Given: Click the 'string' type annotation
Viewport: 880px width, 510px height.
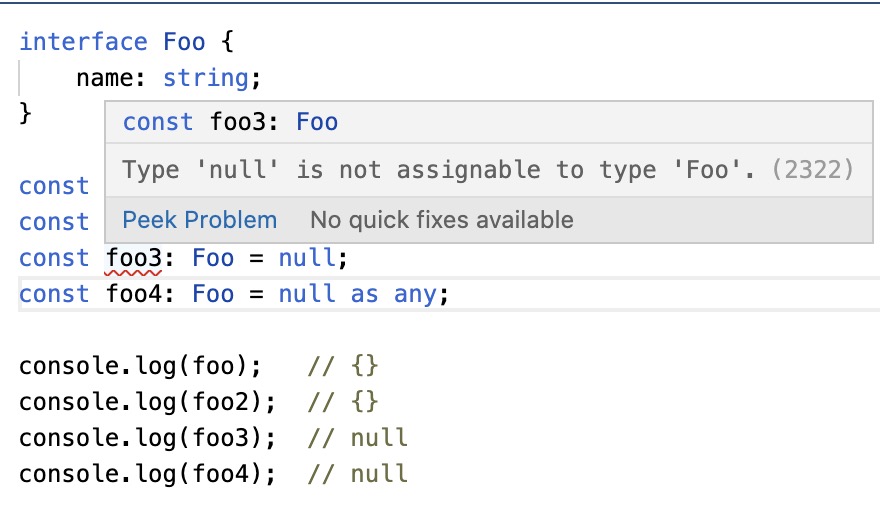Looking at the screenshot, I should tap(205, 78).
